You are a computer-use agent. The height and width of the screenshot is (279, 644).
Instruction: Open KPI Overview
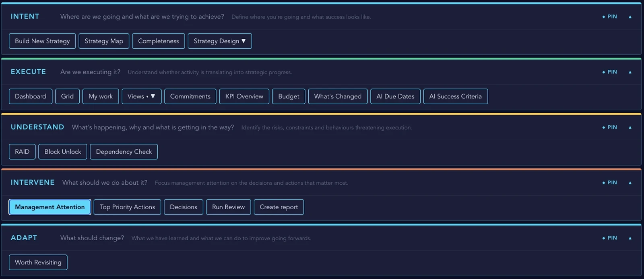click(244, 96)
